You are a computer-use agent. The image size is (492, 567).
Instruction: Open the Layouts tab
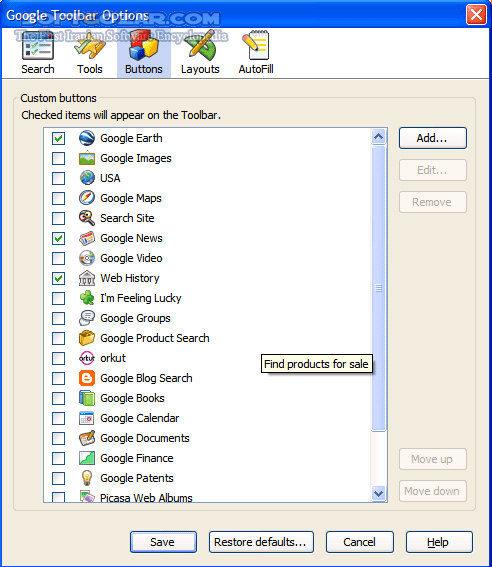pos(200,53)
